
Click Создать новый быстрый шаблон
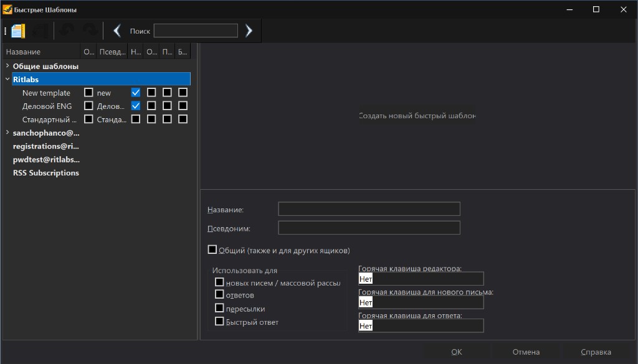[x=417, y=116]
